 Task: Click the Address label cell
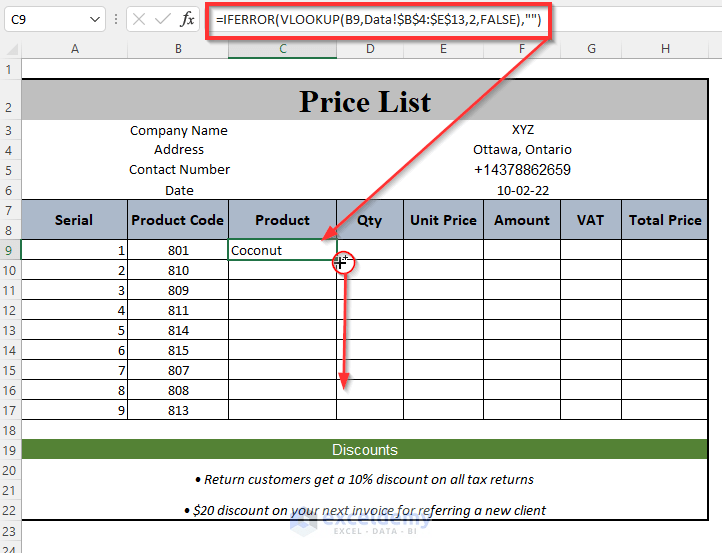[x=179, y=150]
